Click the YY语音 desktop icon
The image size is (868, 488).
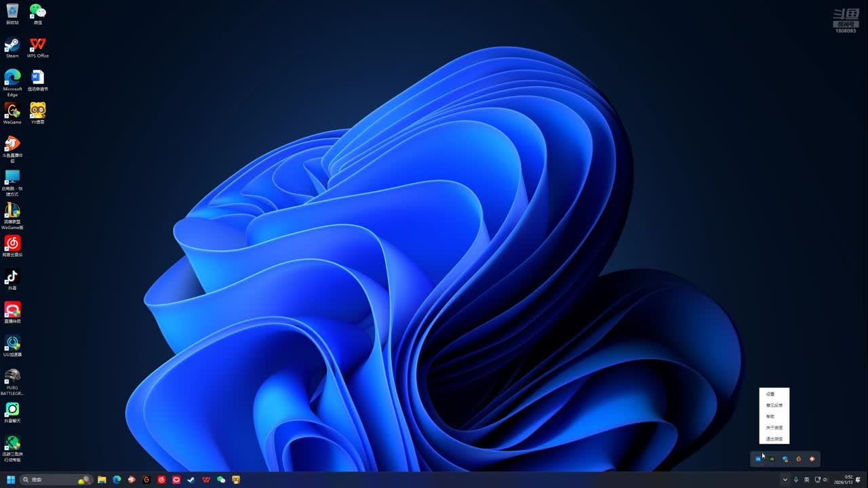(x=38, y=112)
